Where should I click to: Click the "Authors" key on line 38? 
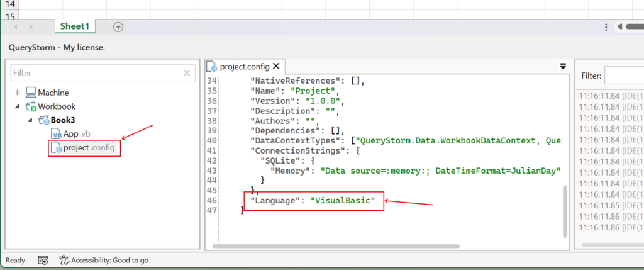272,121
